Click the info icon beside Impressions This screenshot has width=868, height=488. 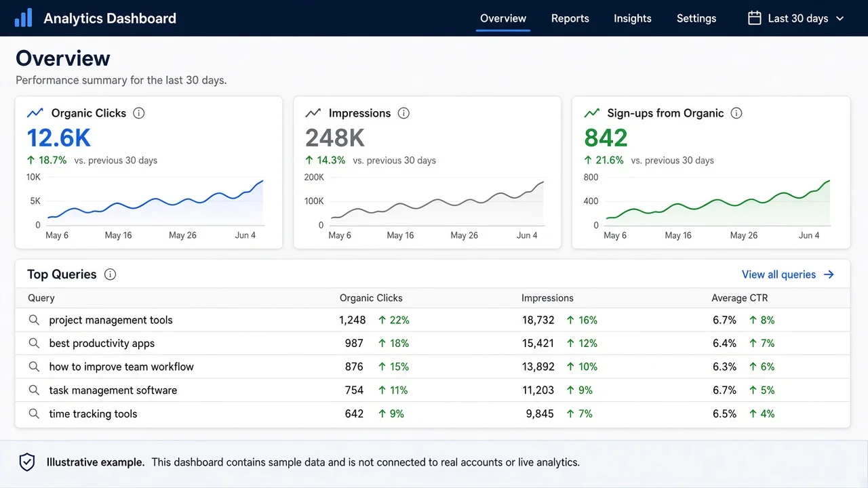[403, 113]
